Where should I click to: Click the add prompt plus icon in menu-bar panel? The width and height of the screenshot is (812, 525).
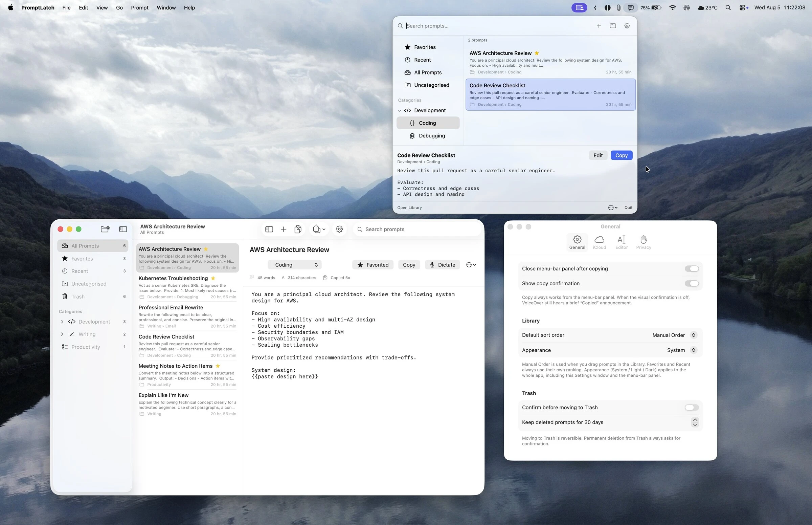tap(599, 26)
